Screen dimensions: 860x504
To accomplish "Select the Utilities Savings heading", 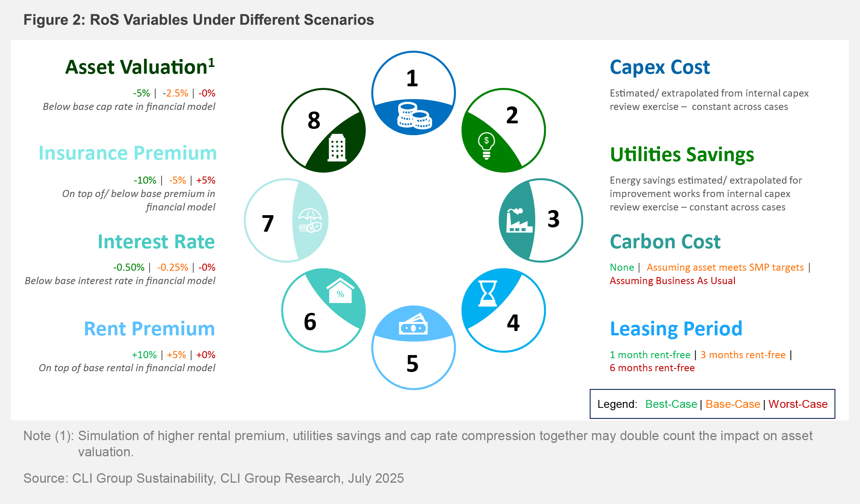I will [x=682, y=154].
